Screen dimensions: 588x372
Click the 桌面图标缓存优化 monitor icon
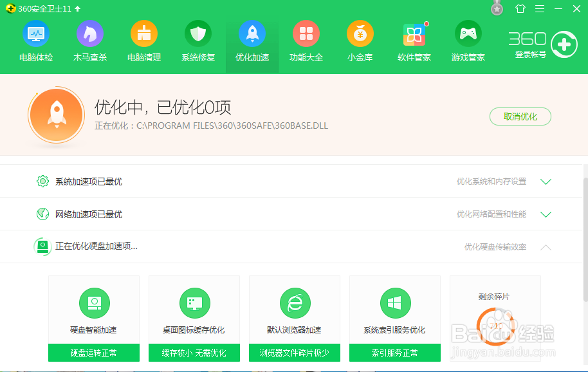[x=195, y=303]
